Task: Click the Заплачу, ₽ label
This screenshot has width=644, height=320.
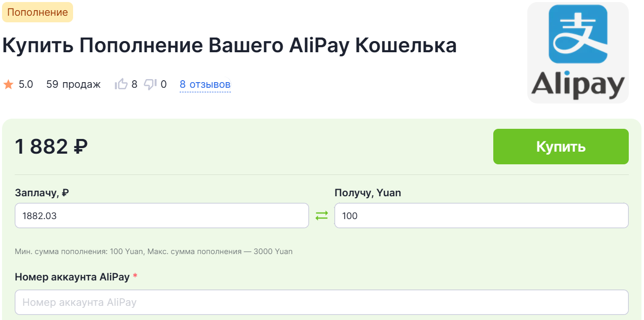Action: click(42, 193)
